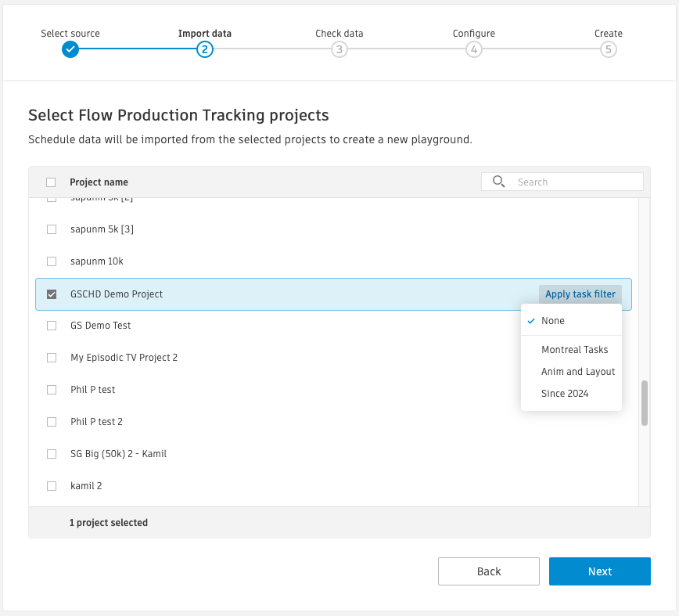Click the project list scrollbar thumb
Image resolution: width=679 pixels, height=616 pixels.
pyautogui.click(x=645, y=403)
